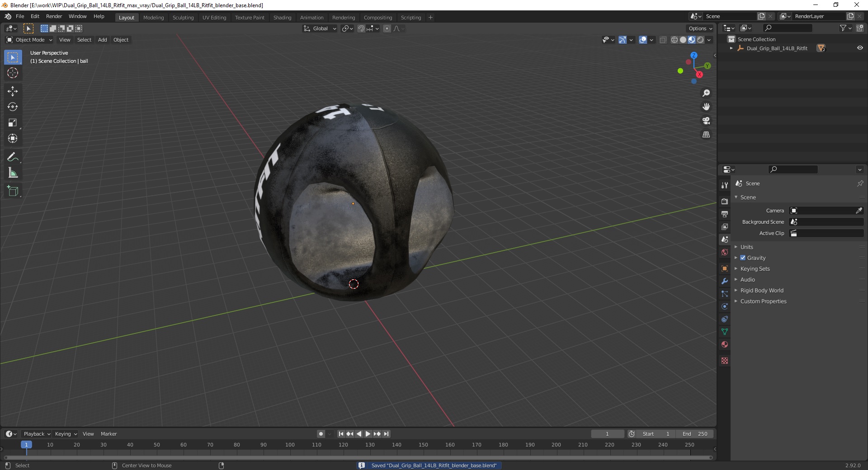Toggle proportional editing

(x=387, y=28)
